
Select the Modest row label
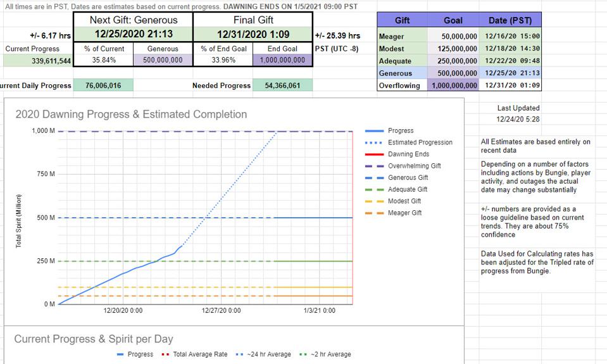point(402,48)
